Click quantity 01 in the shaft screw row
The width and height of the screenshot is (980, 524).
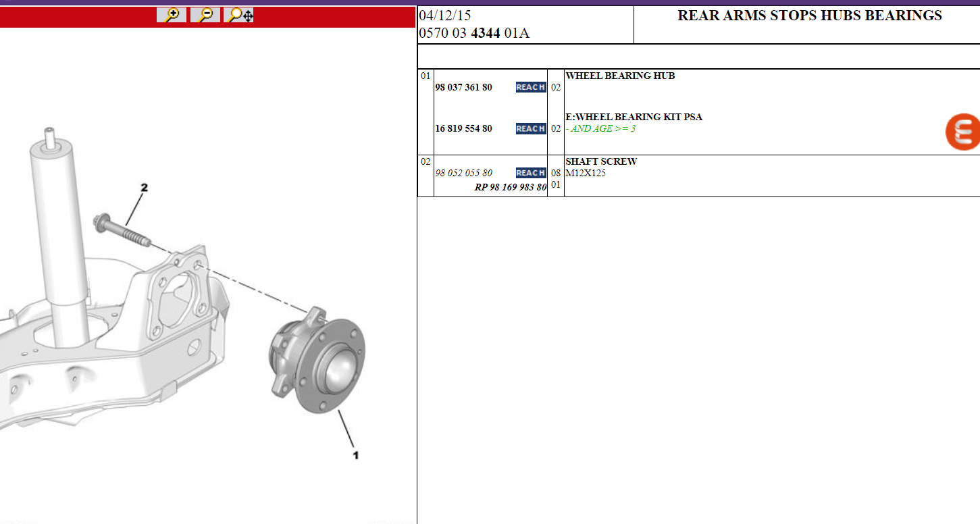(555, 184)
